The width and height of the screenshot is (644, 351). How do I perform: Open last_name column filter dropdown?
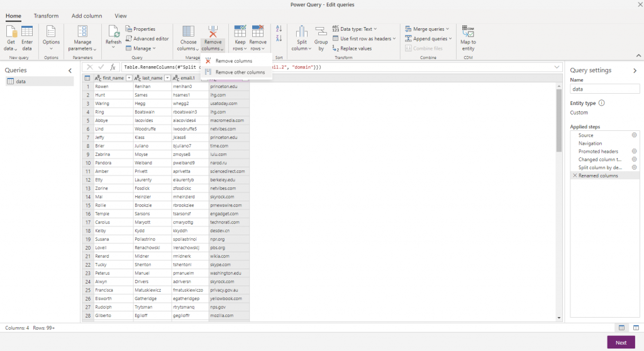click(167, 77)
